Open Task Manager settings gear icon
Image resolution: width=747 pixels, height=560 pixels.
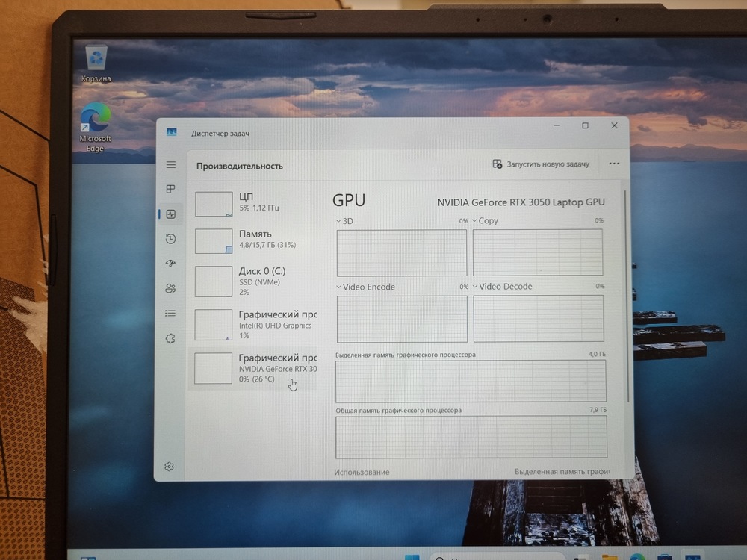(169, 467)
